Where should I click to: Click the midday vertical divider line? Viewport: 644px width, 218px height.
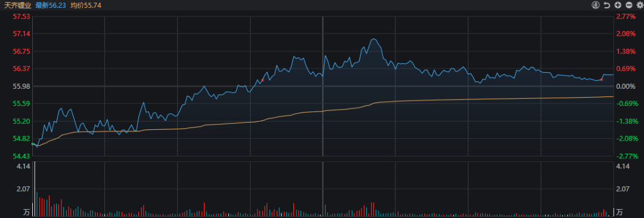323,86
